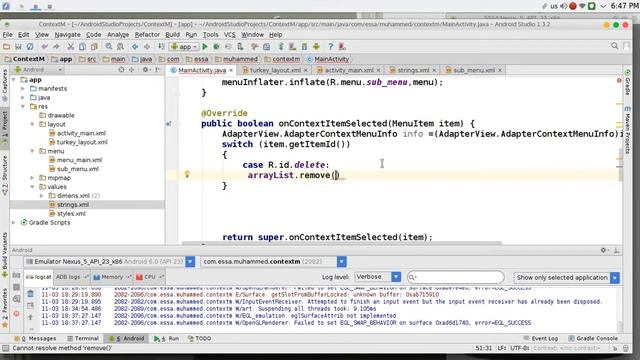The image size is (640, 360).
Task: Expand the manifests folder
Action: pyautogui.click(x=23, y=89)
